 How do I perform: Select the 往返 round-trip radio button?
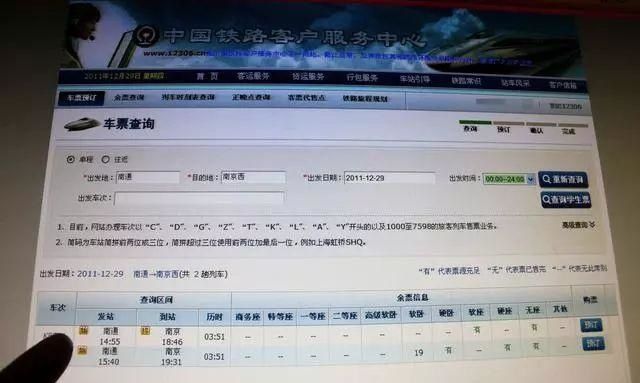[106, 159]
